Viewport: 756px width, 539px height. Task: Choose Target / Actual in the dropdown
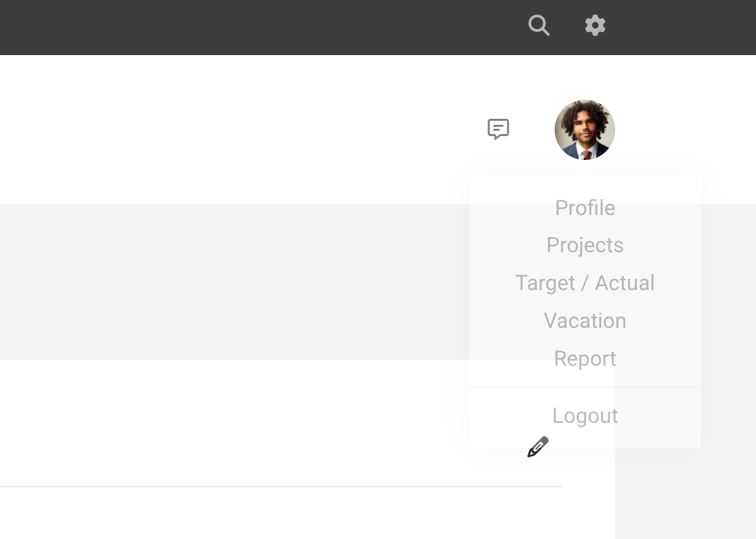585,283
